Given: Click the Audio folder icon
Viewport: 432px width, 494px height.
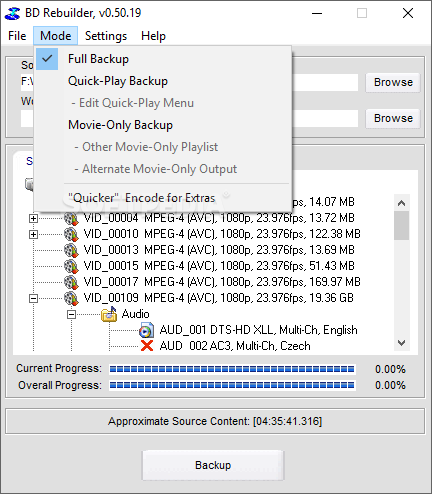Looking at the screenshot, I should point(109,314).
